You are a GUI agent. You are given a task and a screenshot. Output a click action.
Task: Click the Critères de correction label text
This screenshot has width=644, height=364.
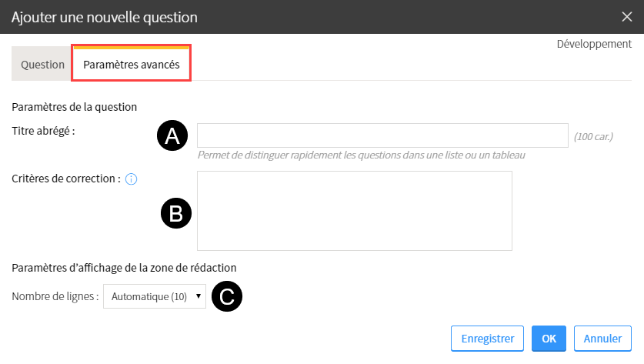(x=65, y=179)
